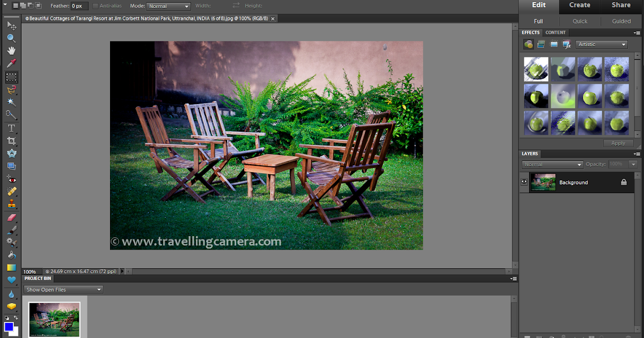The height and width of the screenshot is (338, 644).
Task: Show All effects icon
Action: 567,45
